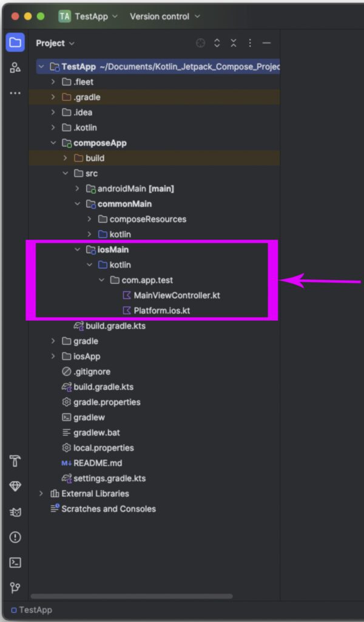
Task: Collapse the iosMain source folder
Action: (77, 249)
